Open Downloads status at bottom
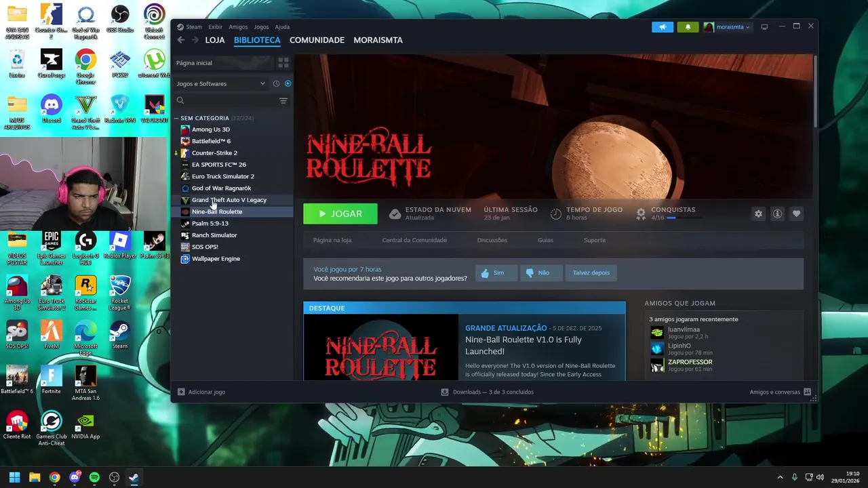The height and width of the screenshot is (488, 868). point(487,392)
